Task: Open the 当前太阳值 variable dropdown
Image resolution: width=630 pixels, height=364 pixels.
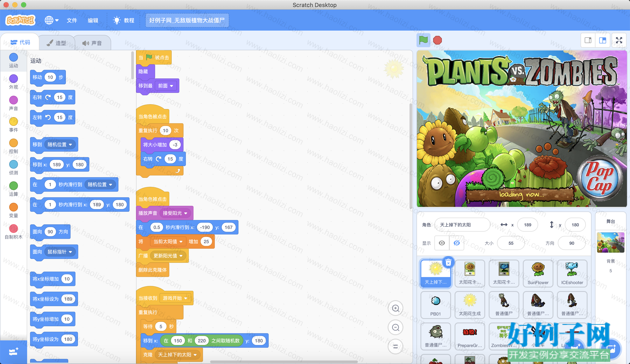Action: coord(168,242)
